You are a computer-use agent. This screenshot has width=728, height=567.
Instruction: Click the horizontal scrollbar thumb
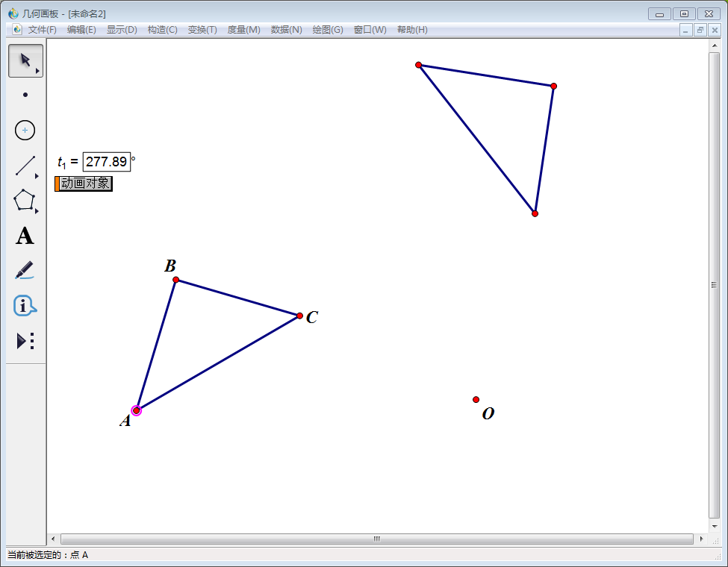(x=377, y=539)
